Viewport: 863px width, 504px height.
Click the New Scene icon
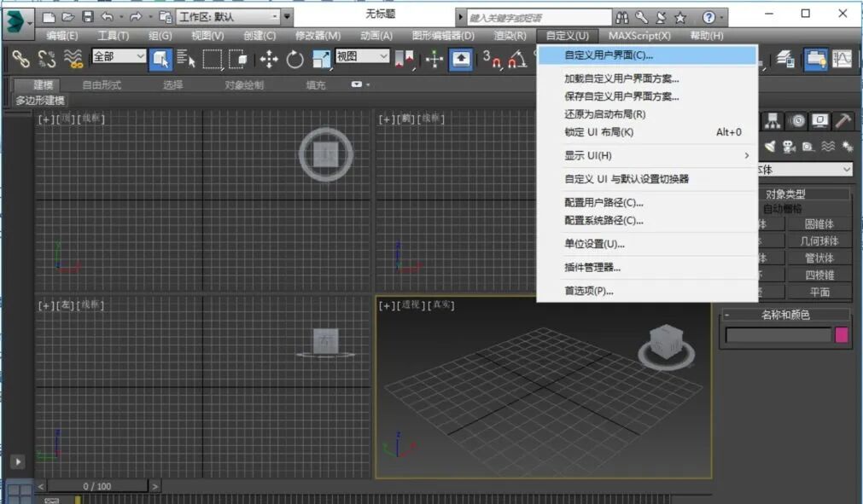click(49, 17)
